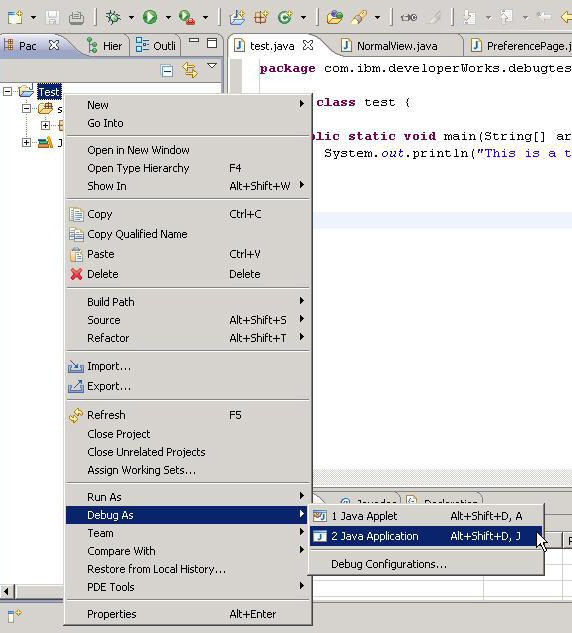The image size is (572, 633).
Task: Click the New Java Package icon
Action: click(x=261, y=17)
